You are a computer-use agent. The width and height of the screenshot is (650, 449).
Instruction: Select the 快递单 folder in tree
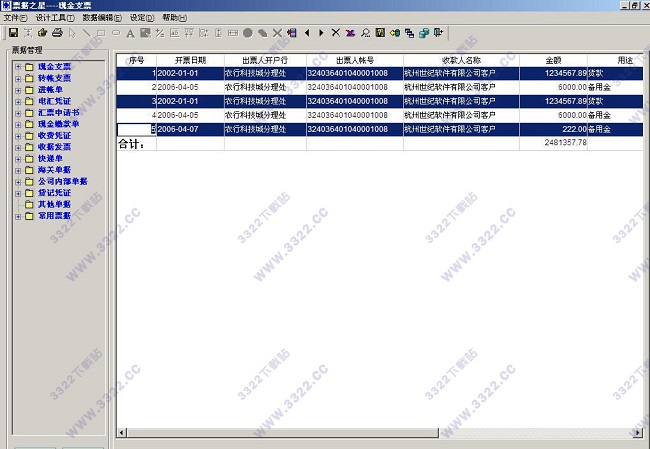point(50,158)
